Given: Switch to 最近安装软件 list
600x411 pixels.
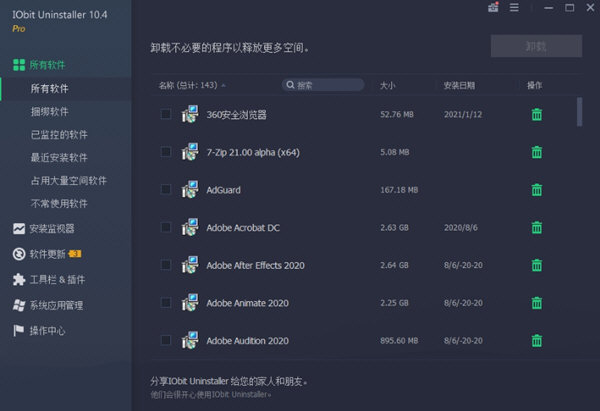Looking at the screenshot, I should click(x=59, y=158).
